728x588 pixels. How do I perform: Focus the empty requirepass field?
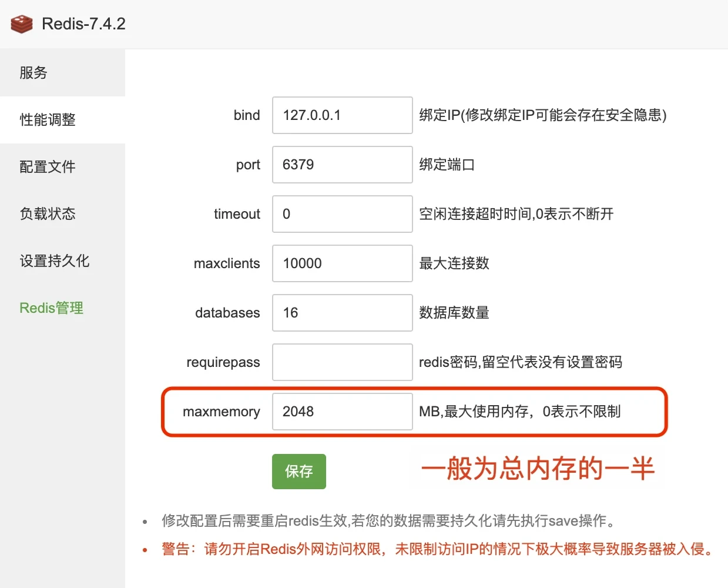(342, 362)
